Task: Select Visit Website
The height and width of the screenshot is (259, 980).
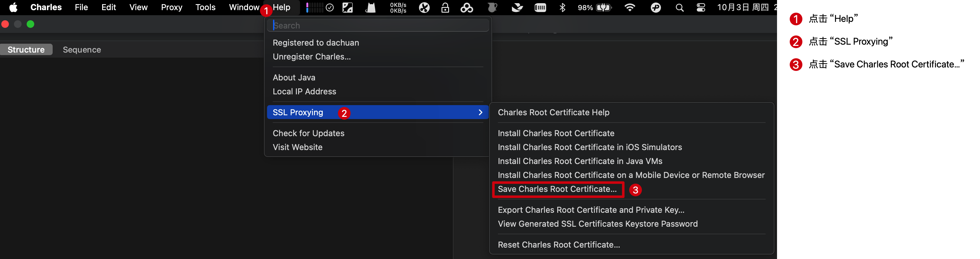Action: point(297,147)
